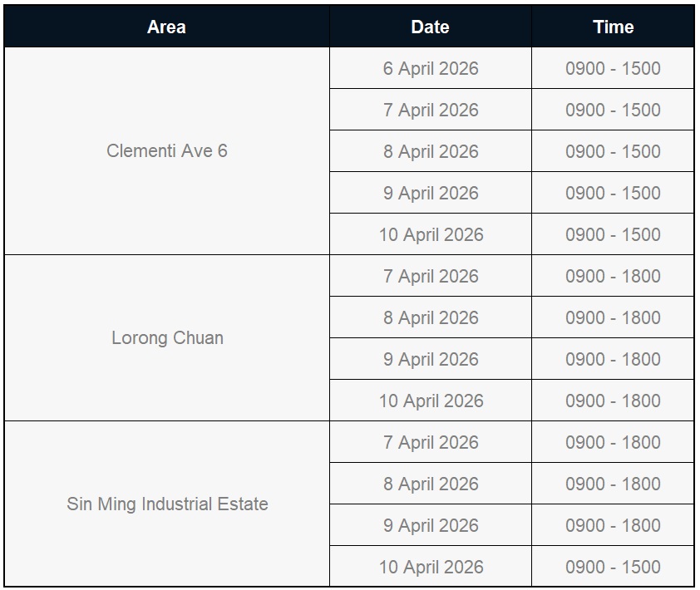Select Sin Ming Industrial Estate's 9 April date
The height and width of the screenshot is (590, 700).
click(430, 525)
